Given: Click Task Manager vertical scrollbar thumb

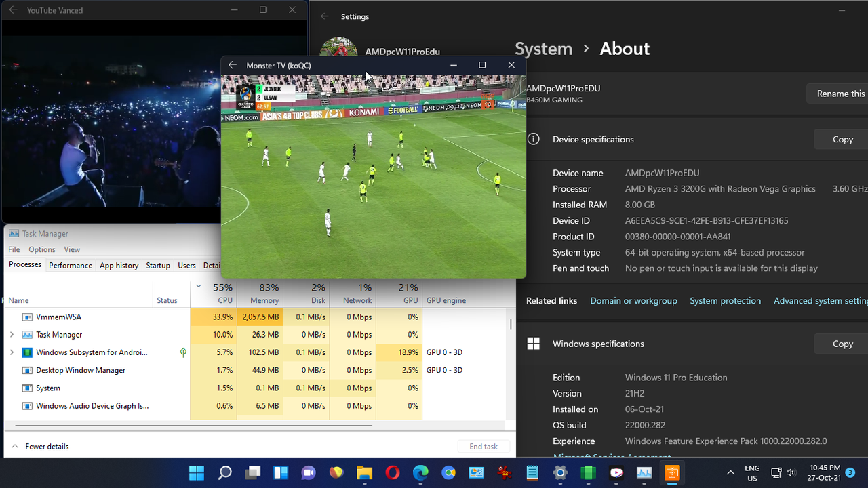Looking at the screenshot, I should tap(511, 324).
